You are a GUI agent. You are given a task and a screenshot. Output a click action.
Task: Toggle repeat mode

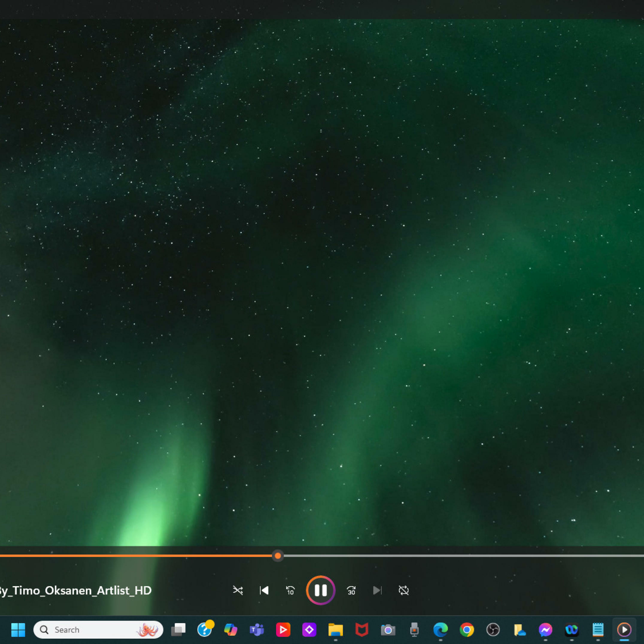point(403,590)
